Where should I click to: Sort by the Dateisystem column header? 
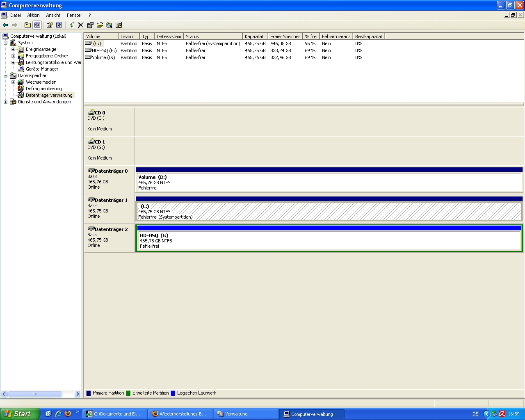click(x=169, y=37)
